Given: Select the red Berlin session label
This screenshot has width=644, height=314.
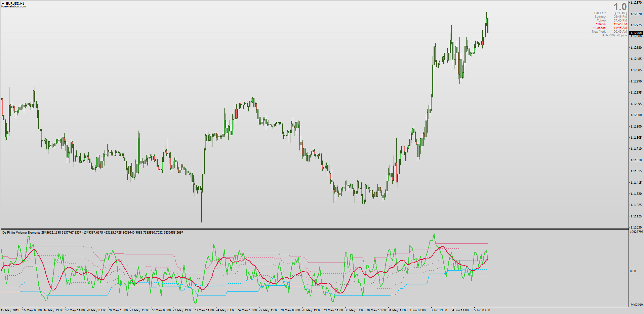Looking at the screenshot, I should [601, 24].
